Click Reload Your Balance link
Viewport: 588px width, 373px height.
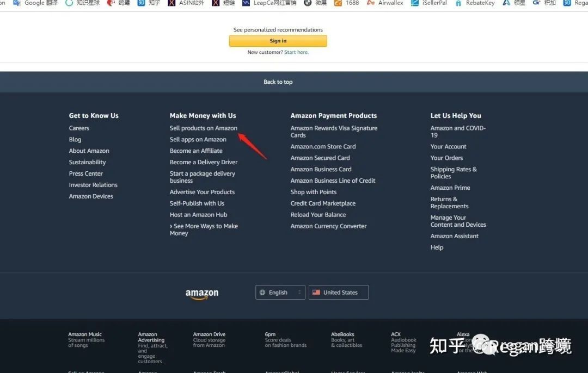(x=318, y=215)
